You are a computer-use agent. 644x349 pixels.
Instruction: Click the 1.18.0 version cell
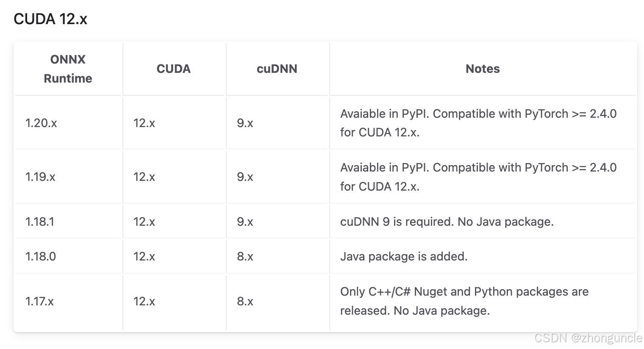(41, 256)
